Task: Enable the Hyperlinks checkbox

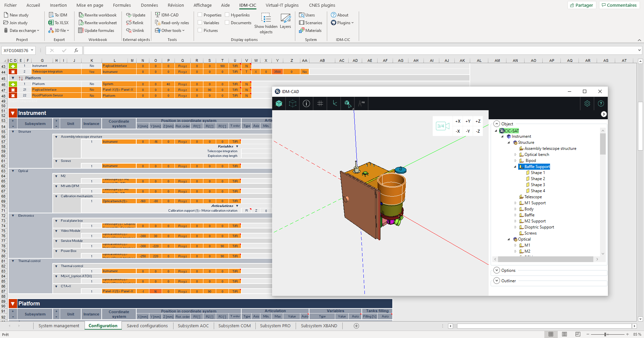Action: click(227, 15)
